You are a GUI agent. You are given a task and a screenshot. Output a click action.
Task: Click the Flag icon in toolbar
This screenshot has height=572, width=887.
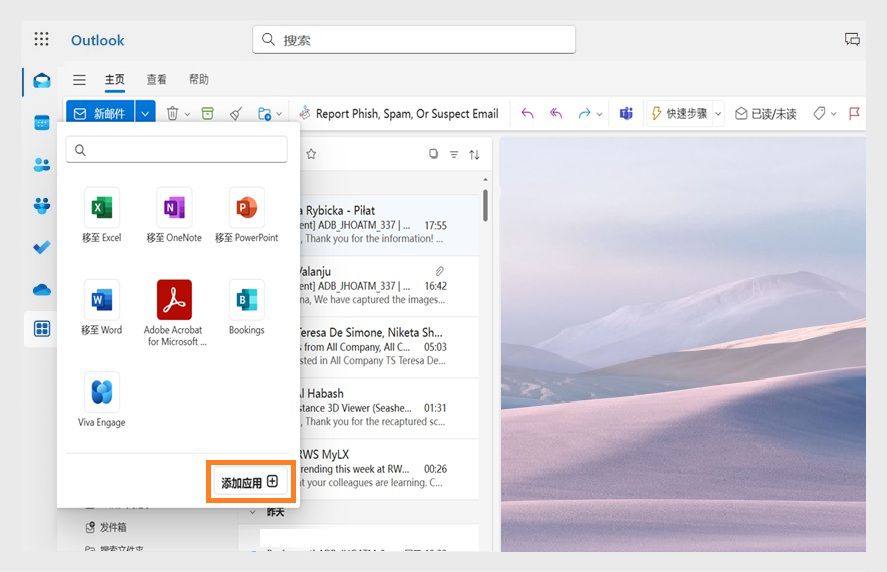click(854, 114)
